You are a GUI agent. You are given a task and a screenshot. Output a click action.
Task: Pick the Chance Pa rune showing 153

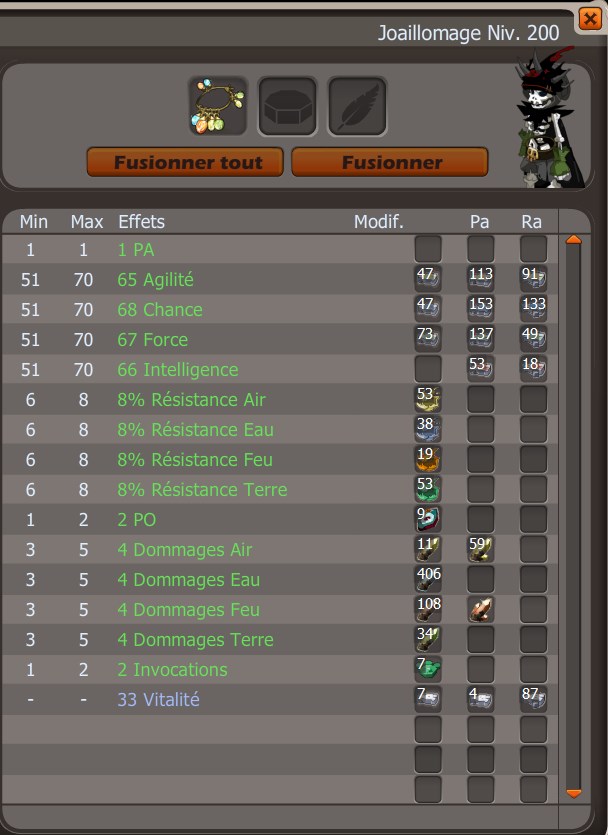click(x=481, y=309)
